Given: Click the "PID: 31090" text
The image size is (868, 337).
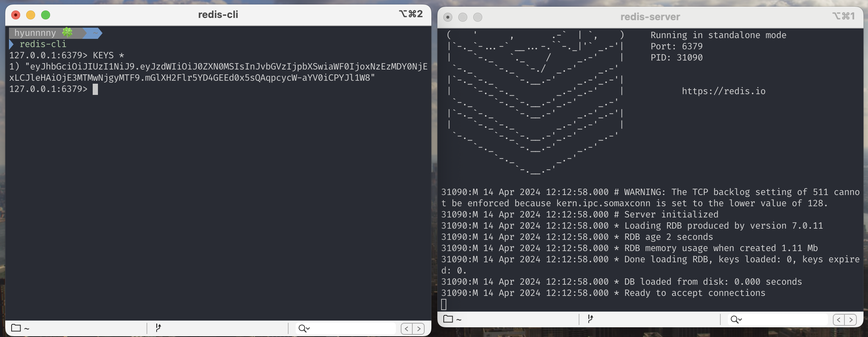Looking at the screenshot, I should (x=677, y=58).
